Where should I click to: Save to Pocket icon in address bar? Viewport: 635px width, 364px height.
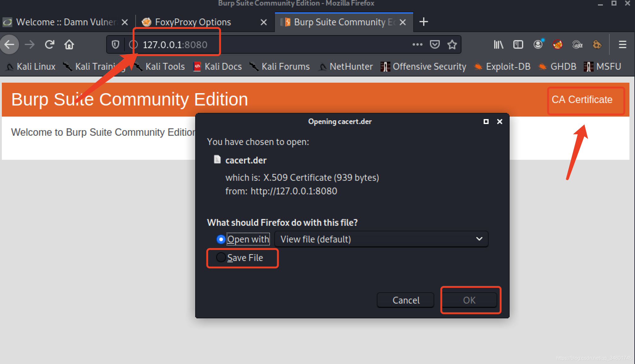coord(435,45)
